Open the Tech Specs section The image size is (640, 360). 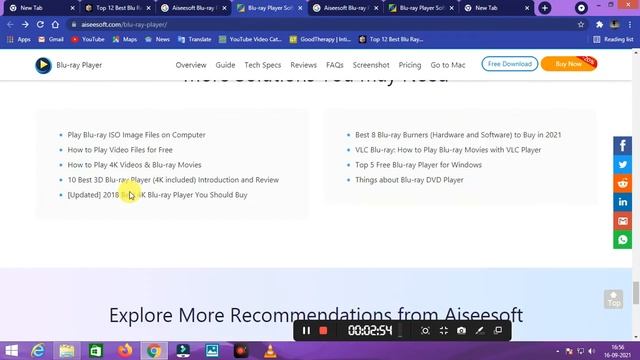point(262,65)
